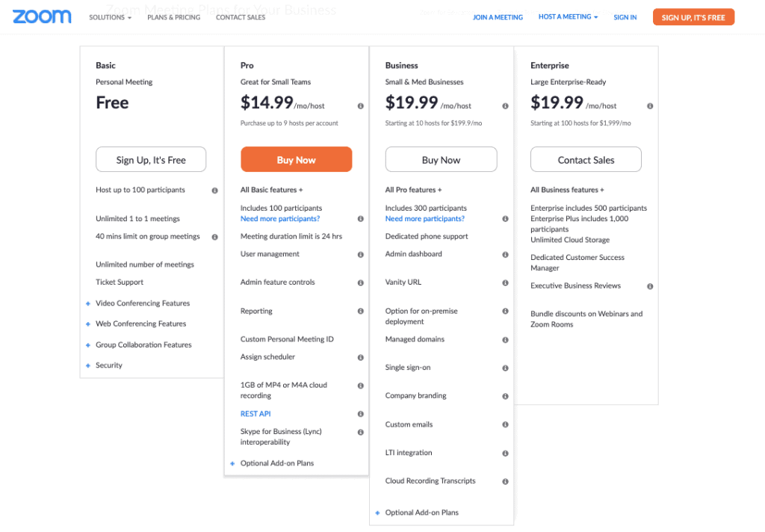Show info for Admin dashboard
The image size is (765, 532).
pos(506,255)
